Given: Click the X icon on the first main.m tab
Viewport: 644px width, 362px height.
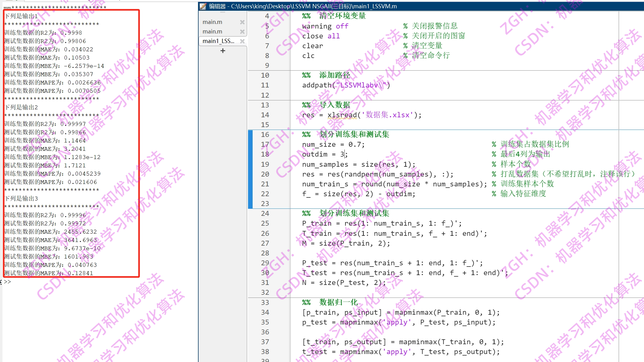Looking at the screenshot, I should click(242, 22).
